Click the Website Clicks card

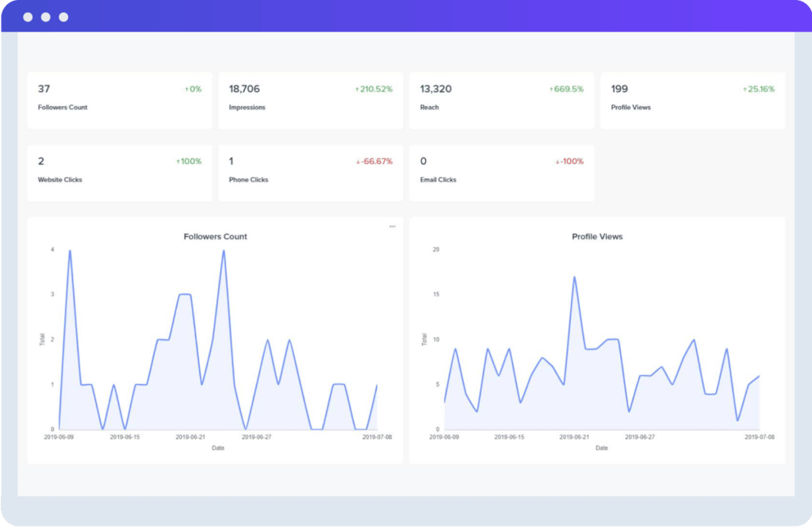coord(119,172)
